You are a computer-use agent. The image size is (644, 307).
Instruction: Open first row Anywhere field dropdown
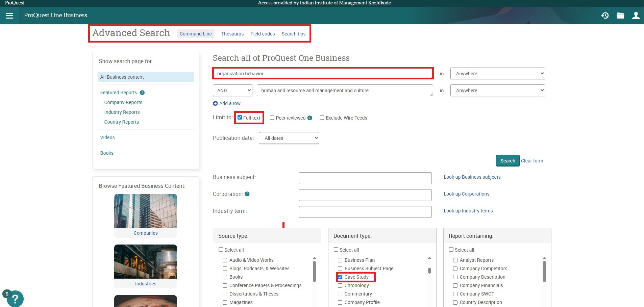497,74
